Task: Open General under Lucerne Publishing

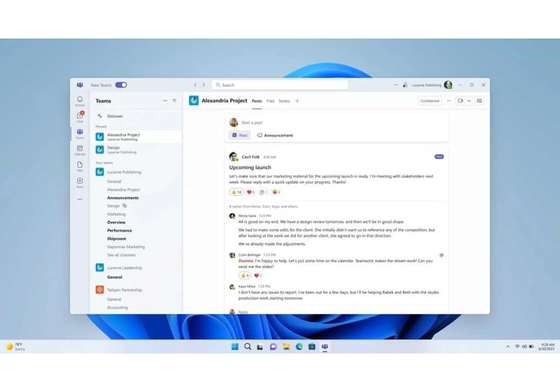Action: 114,181
